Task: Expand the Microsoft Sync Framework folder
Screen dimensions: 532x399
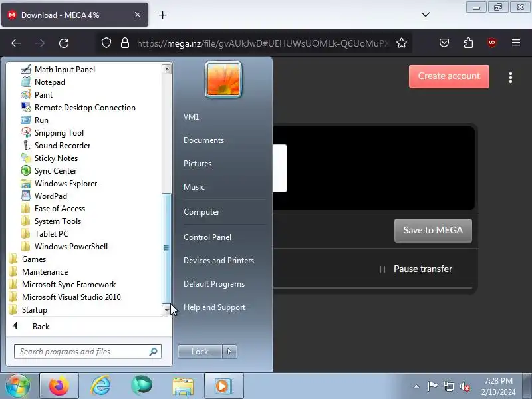Action: pos(68,285)
